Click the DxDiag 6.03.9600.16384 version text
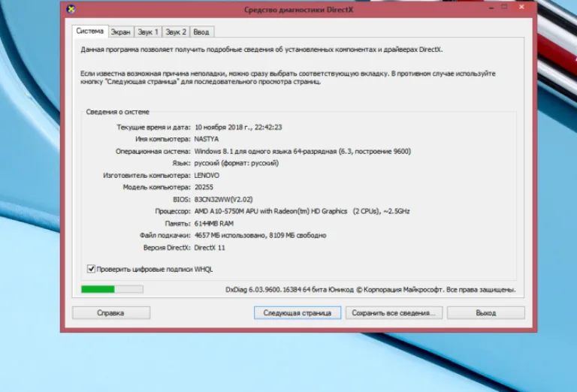The image size is (577, 392). 370,290
